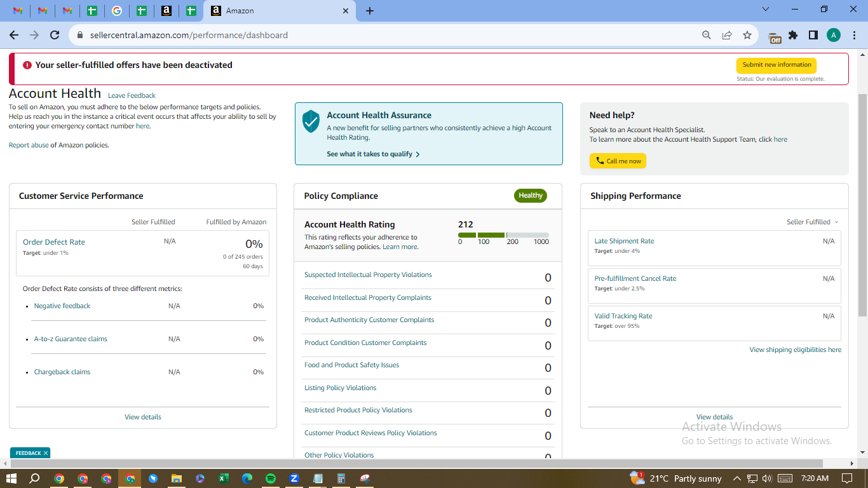
Task: Open Learn more under Account Health Rating
Action: [400, 247]
